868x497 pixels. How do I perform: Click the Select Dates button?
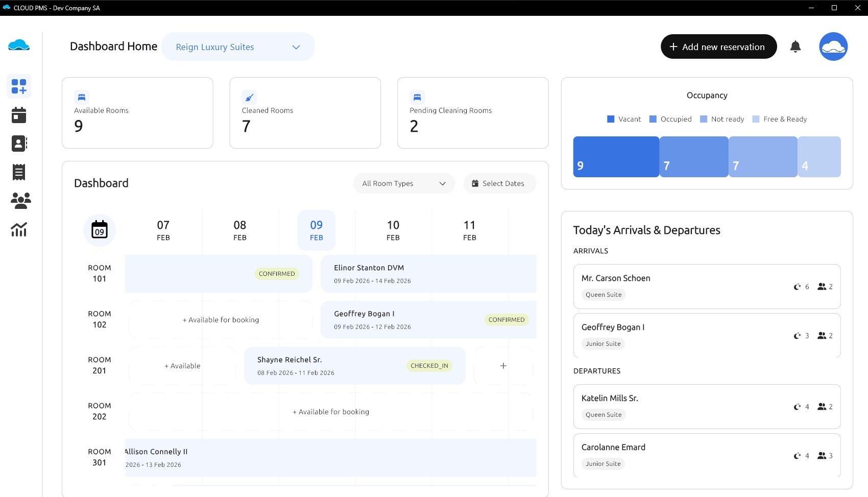[499, 183]
